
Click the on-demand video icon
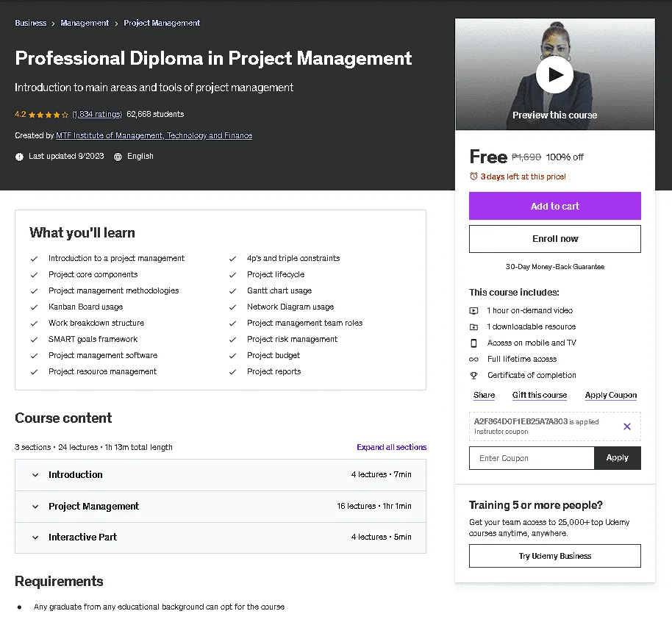point(473,310)
